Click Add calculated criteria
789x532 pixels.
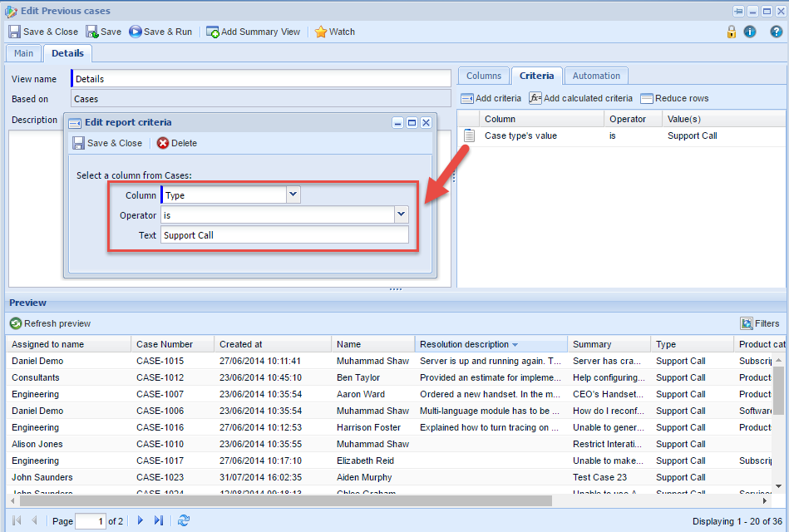point(580,98)
